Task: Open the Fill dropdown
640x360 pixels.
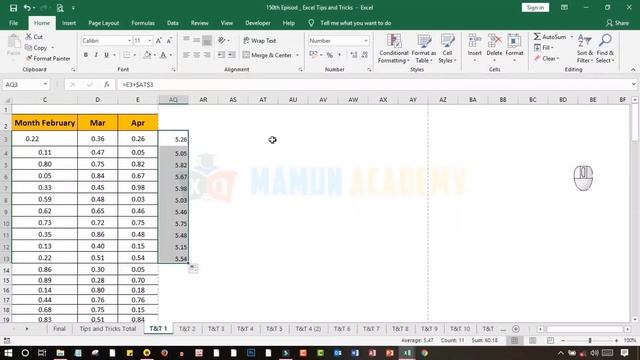Action: click(544, 48)
